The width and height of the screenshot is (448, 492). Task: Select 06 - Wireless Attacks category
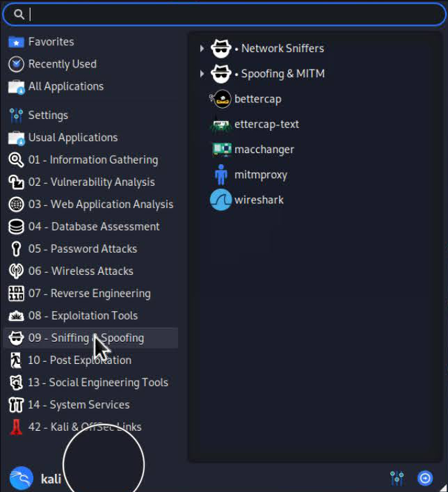pos(90,271)
